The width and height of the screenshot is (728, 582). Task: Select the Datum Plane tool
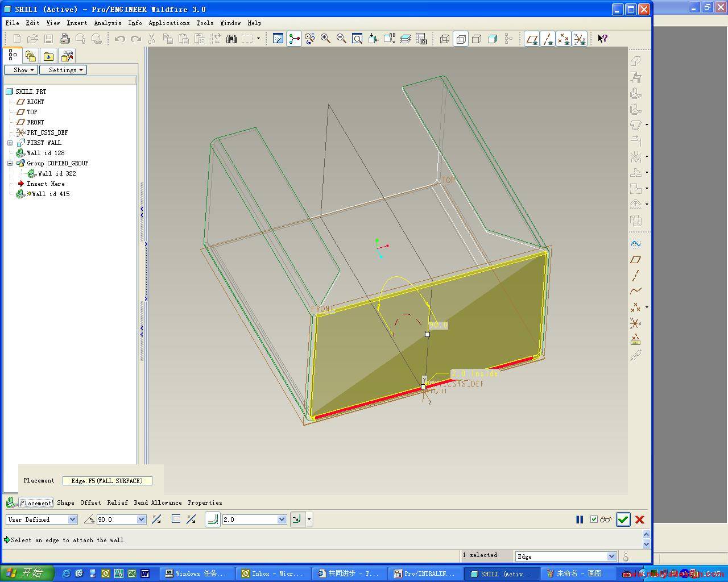coord(636,260)
